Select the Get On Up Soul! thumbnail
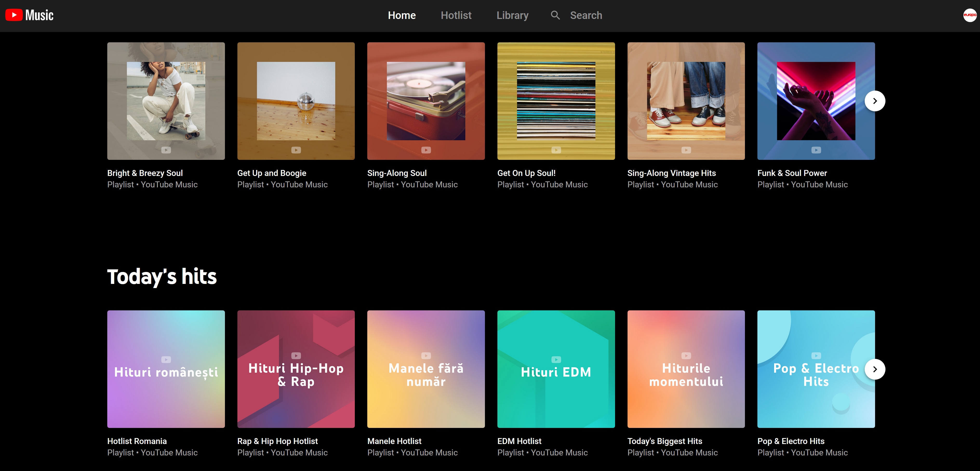This screenshot has height=471, width=980. coord(556,101)
